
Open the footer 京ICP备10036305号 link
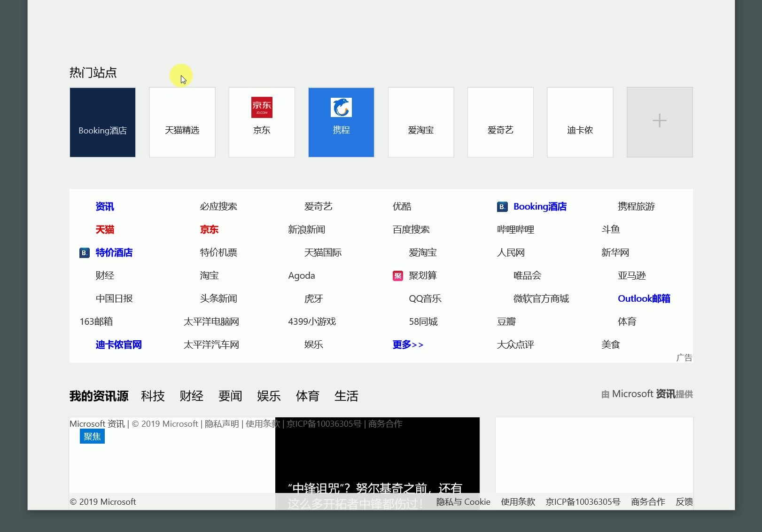(x=583, y=502)
